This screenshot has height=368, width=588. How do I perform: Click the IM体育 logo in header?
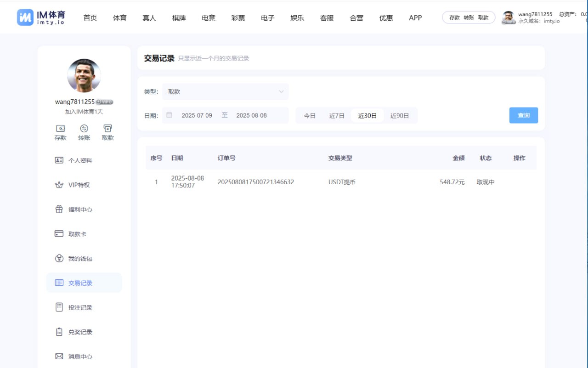point(41,17)
